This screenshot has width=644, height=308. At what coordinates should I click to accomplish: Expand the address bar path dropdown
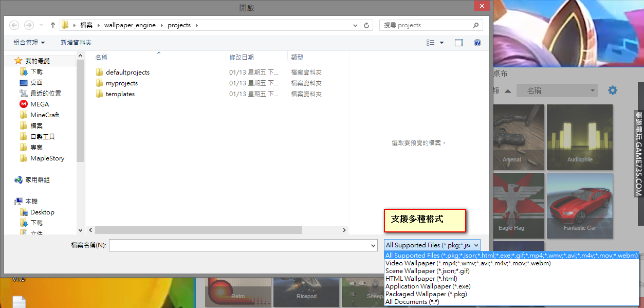[x=356, y=25]
